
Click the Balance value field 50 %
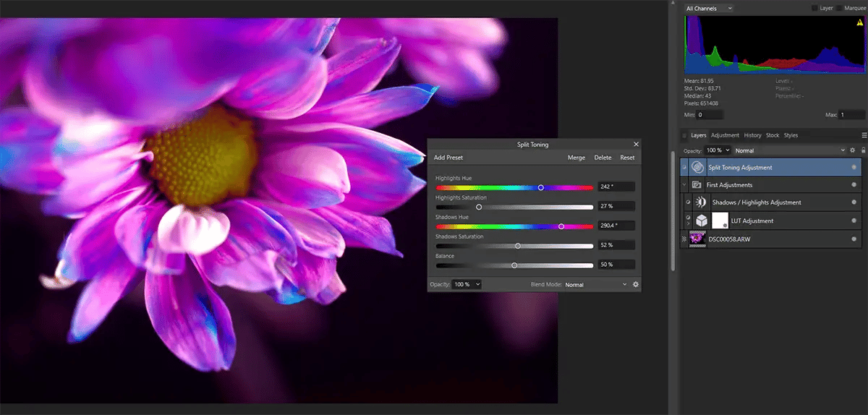[616, 265]
